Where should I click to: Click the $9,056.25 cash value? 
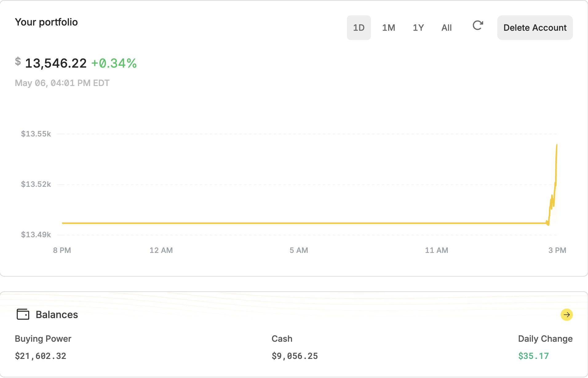click(x=295, y=356)
